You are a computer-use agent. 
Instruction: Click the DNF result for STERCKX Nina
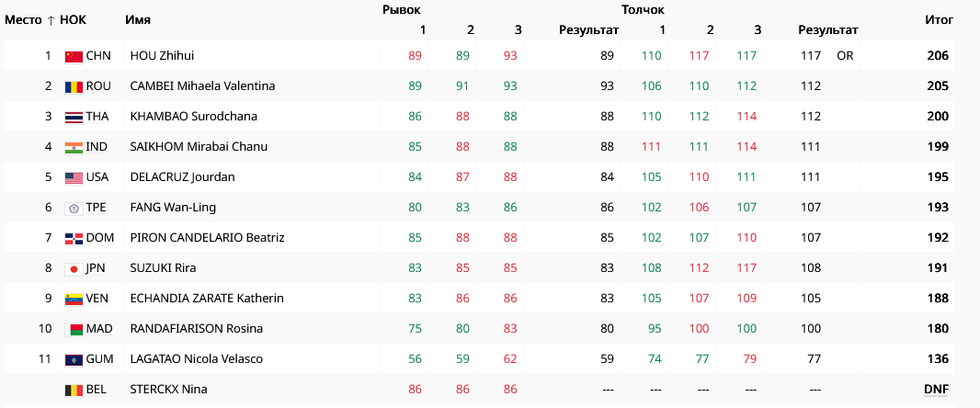pos(936,390)
